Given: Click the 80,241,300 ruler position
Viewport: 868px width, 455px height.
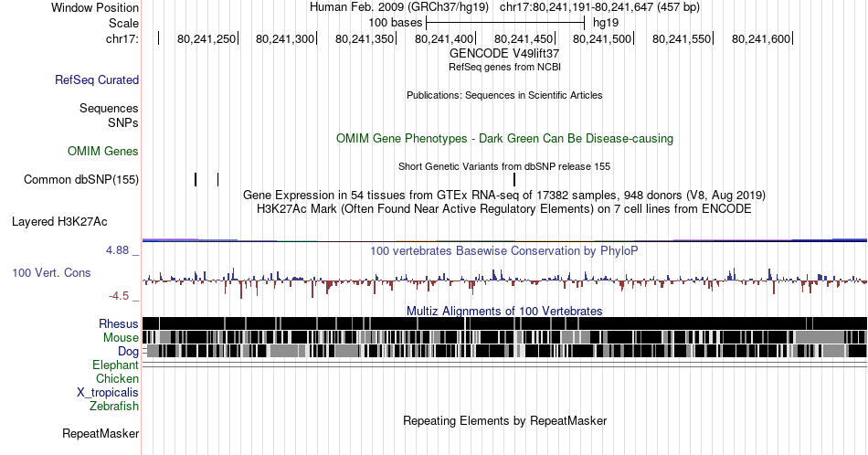Looking at the screenshot, I should pyautogui.click(x=285, y=38).
